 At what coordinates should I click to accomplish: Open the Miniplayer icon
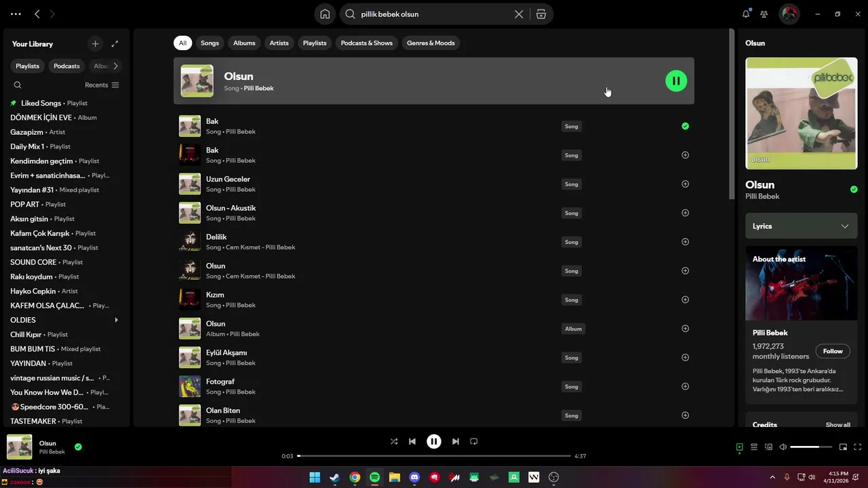coord(844,447)
